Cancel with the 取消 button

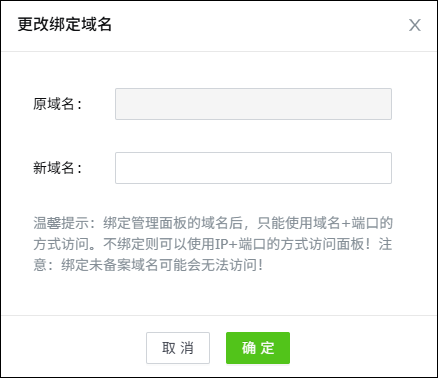pyautogui.click(x=178, y=348)
